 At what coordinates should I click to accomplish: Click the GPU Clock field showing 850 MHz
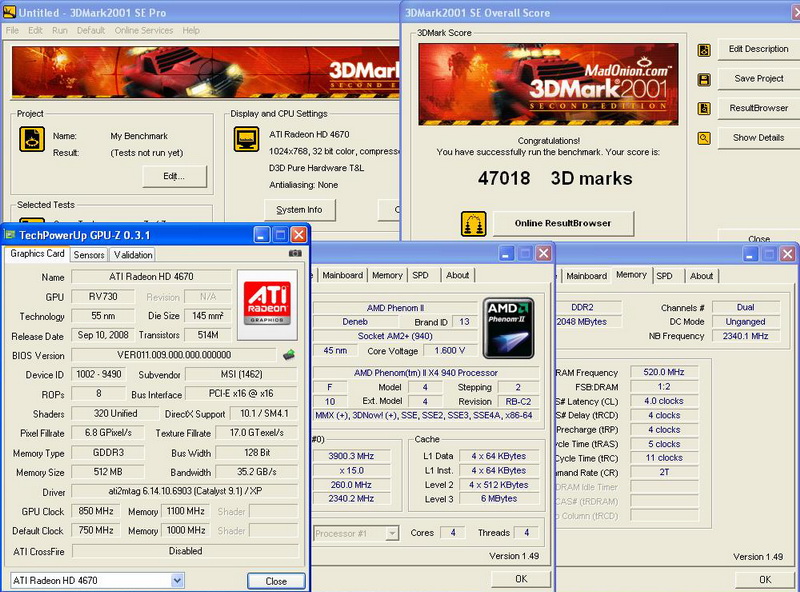96,511
